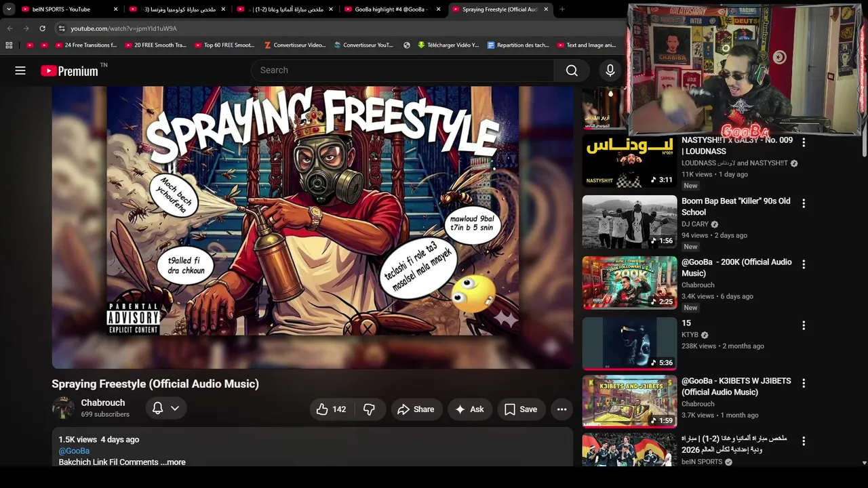Open more actions ellipsis under video
This screenshot has width=868, height=488.
pyautogui.click(x=561, y=409)
